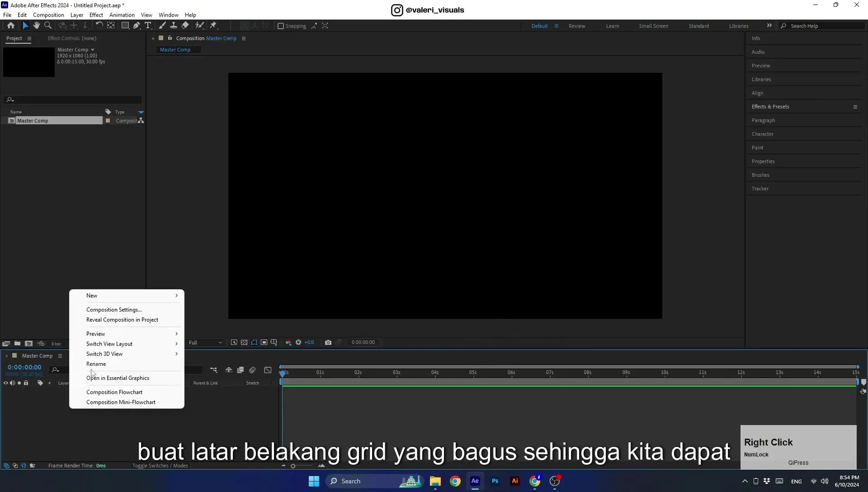Select the Horizontal Type tool

coord(148,26)
